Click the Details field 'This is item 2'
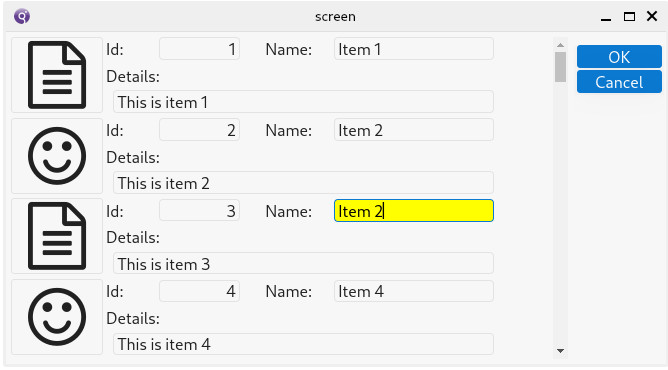This screenshot has height=370, width=668. tap(303, 183)
